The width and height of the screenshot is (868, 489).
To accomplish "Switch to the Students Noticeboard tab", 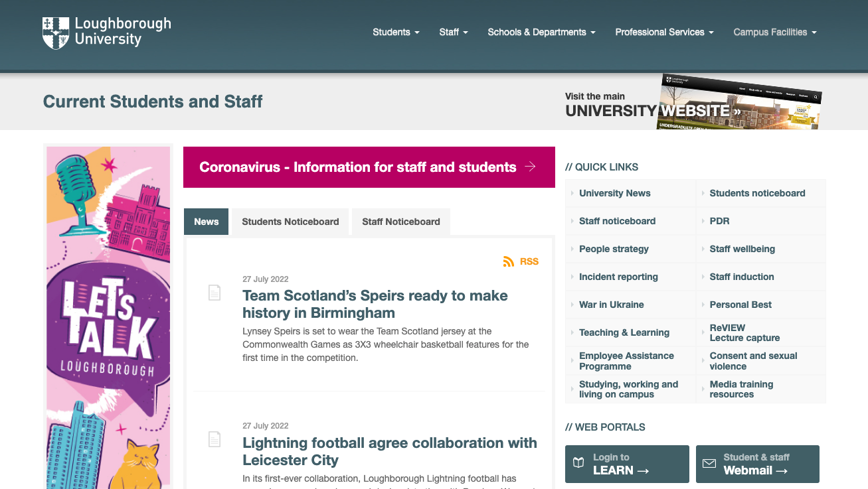I will tap(290, 222).
